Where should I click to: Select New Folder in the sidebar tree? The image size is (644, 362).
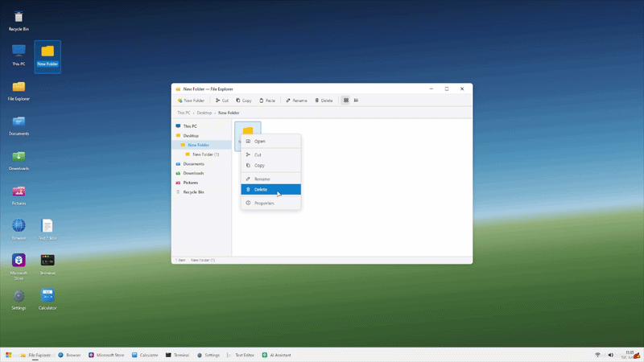(x=201, y=145)
